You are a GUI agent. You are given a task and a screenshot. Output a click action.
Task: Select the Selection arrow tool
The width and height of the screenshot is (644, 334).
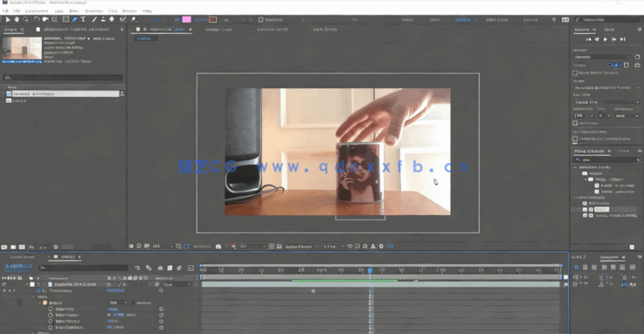point(7,19)
